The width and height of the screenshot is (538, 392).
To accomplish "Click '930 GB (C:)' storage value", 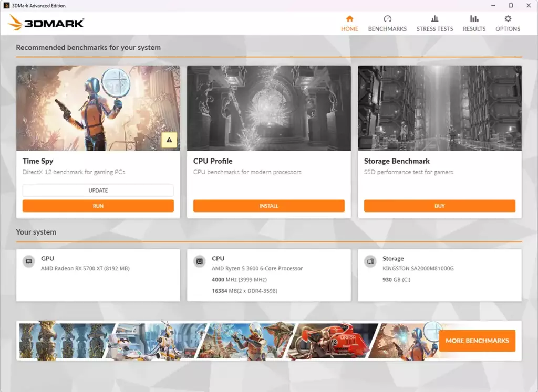I will pyautogui.click(x=396, y=280).
